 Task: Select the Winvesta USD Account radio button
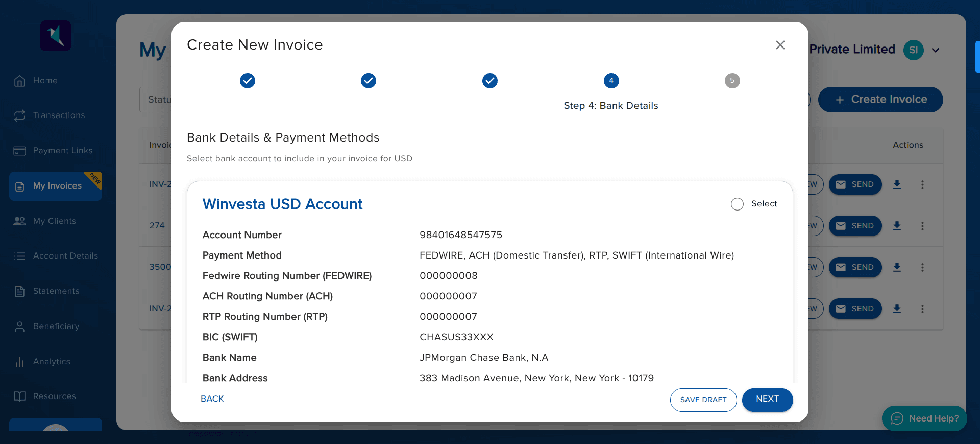coord(737,204)
